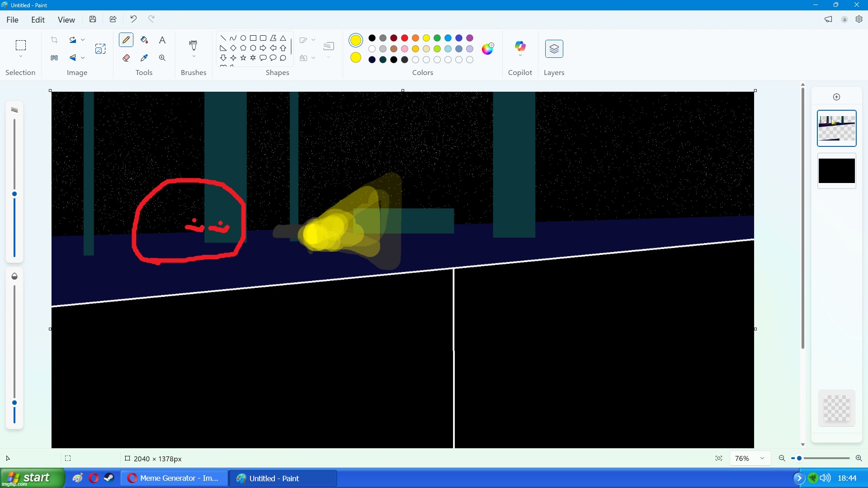868x488 pixels.
Task: Pick the red color swatch
Action: pos(405,38)
